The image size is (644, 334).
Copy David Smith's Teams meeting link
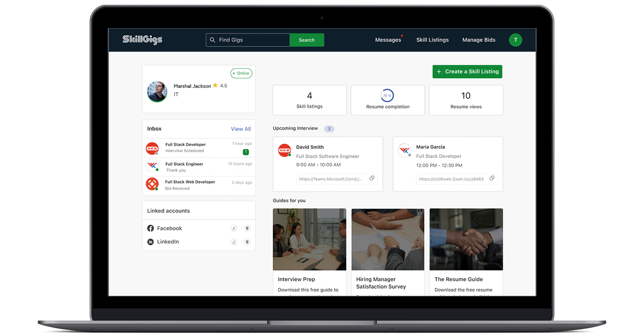pyautogui.click(x=372, y=178)
